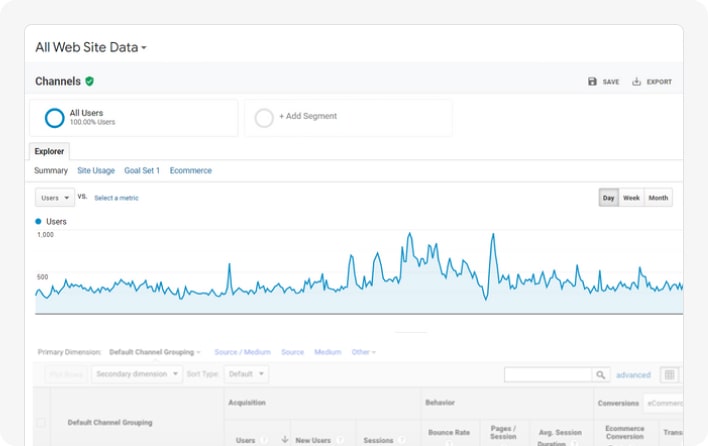Switch chart granularity to Day
708x446 pixels.
tap(609, 198)
